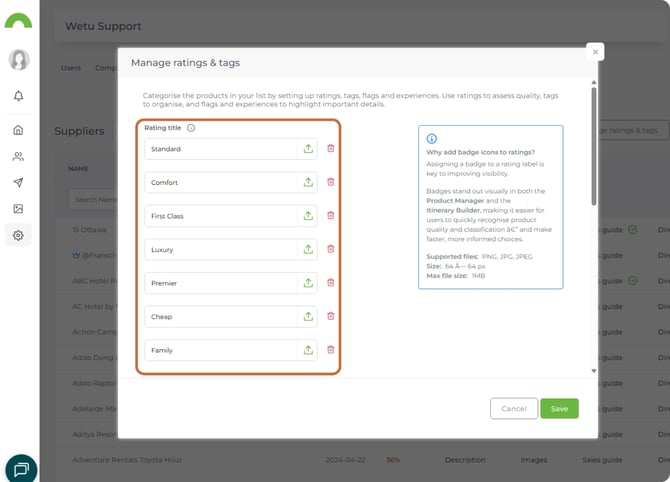Click the dialog scrollbar up arrow
Image resolution: width=670 pixels, height=482 pixels.
coord(594,82)
